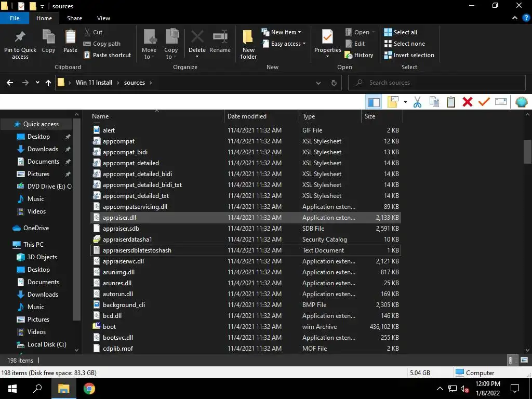Go up one folder level
Viewport: 532px width, 399px height.
click(48, 83)
